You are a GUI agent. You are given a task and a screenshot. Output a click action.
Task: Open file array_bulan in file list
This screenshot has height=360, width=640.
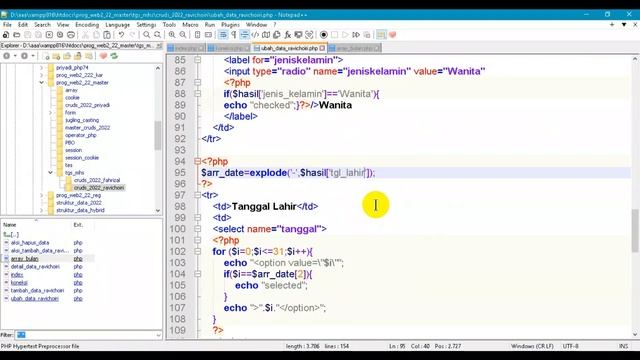[x=24, y=259]
